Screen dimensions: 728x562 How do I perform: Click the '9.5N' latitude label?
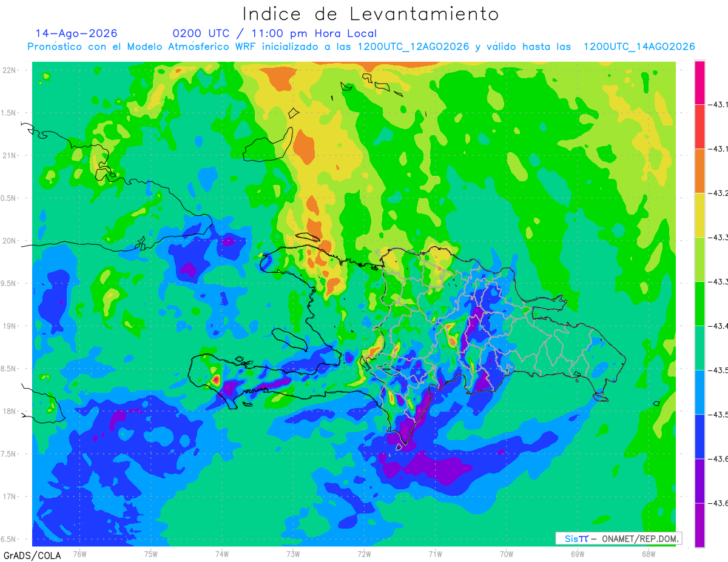[8, 283]
